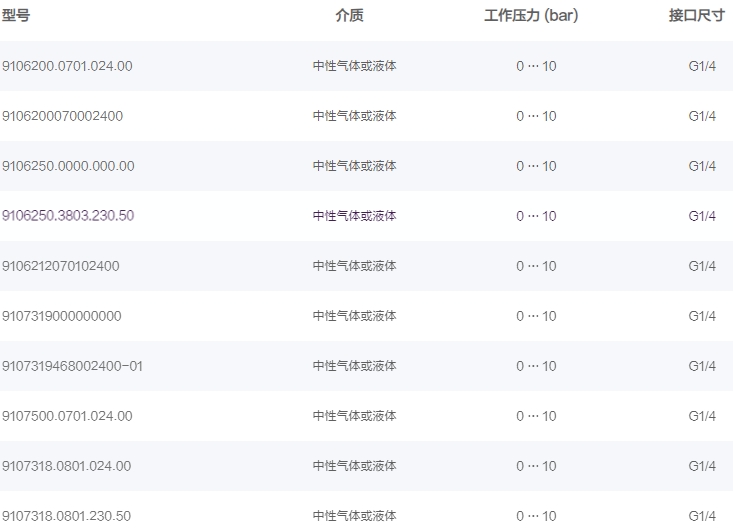Open model 9107319468002400-01 link
Viewport: 733px width, 528px height.
point(72,366)
